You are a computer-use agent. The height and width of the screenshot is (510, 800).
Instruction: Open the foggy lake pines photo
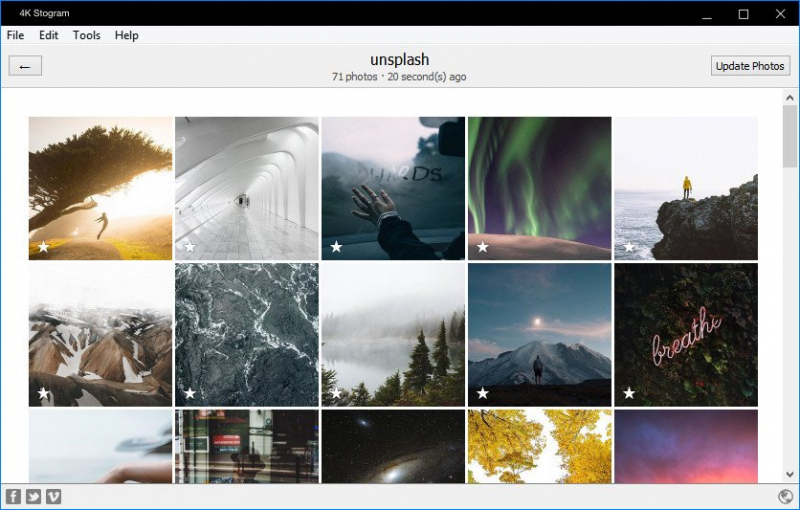pyautogui.click(x=393, y=335)
